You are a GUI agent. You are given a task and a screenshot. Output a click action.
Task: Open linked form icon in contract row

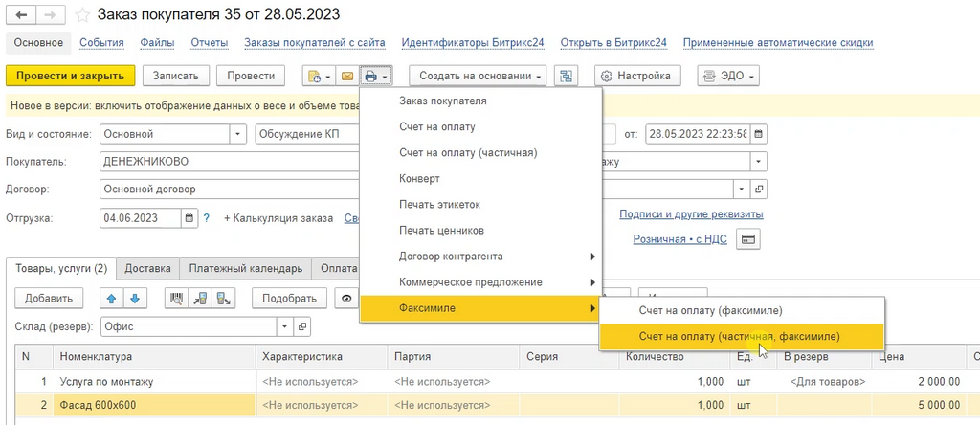[x=759, y=189]
